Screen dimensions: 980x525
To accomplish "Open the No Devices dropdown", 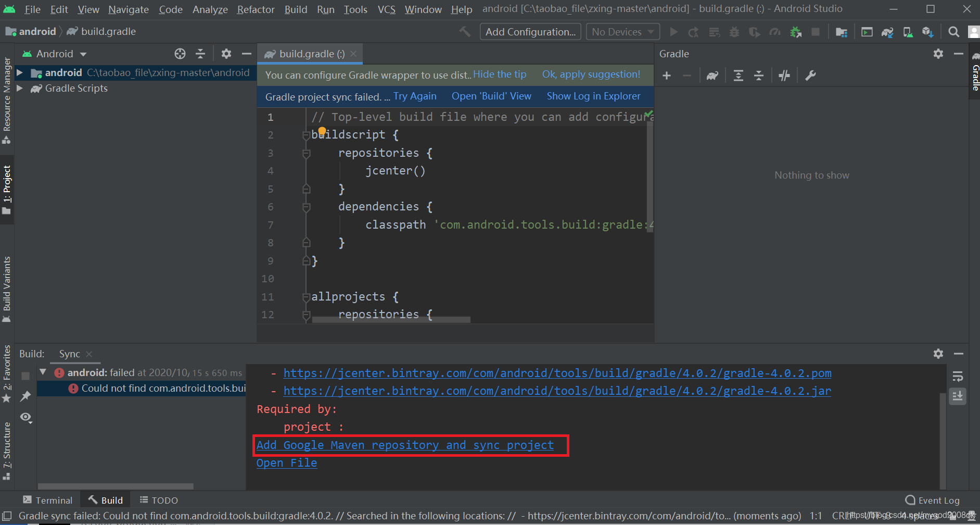I will pyautogui.click(x=622, y=32).
